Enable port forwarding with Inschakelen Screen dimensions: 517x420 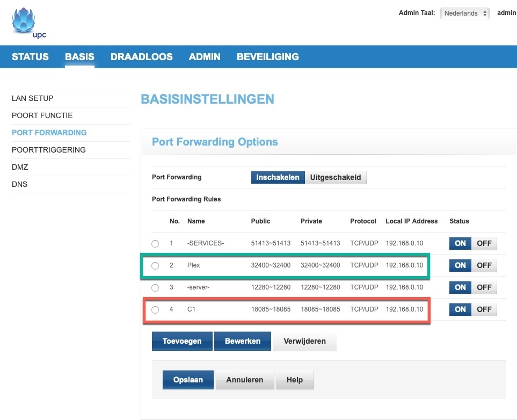point(278,177)
